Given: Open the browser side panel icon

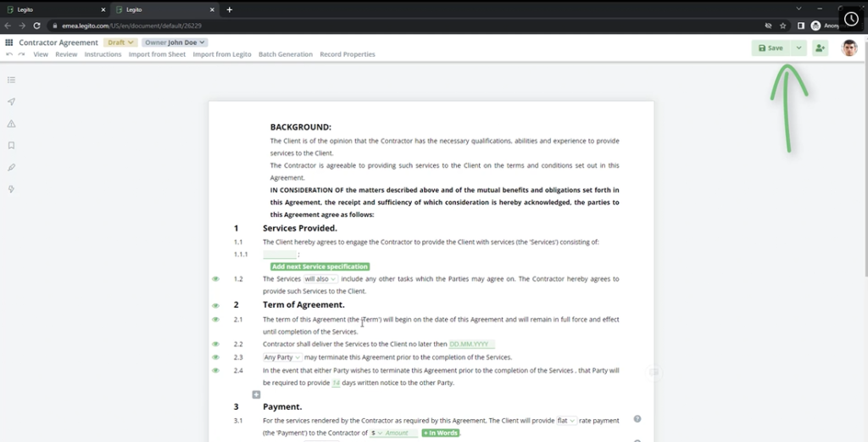Looking at the screenshot, I should point(800,25).
